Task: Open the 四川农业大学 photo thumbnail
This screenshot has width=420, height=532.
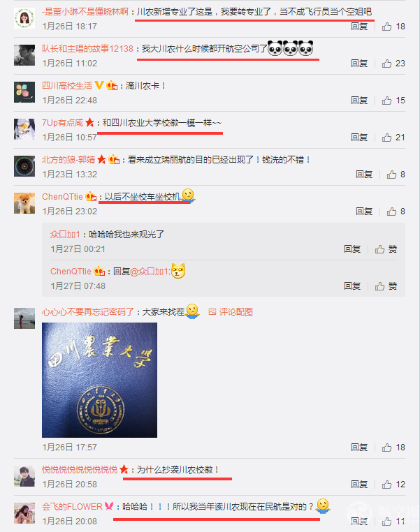Action: point(99,380)
